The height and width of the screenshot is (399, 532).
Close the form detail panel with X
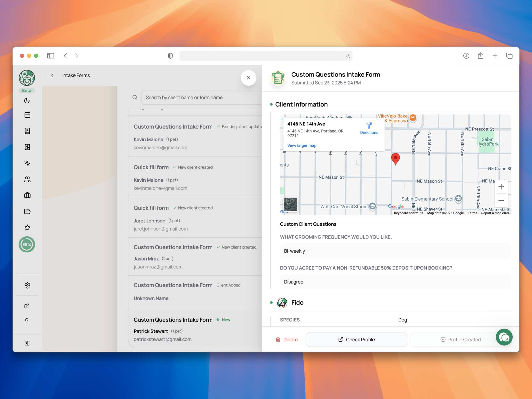coord(249,78)
